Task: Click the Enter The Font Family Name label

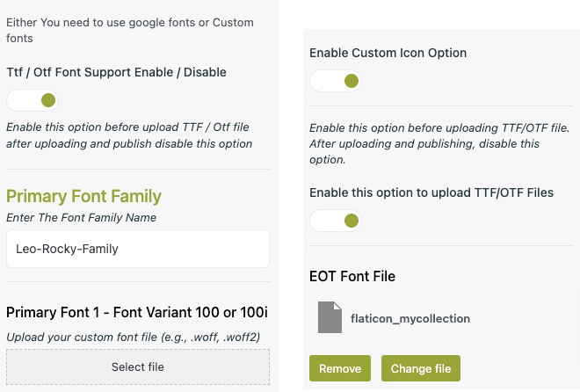Action: point(81,217)
